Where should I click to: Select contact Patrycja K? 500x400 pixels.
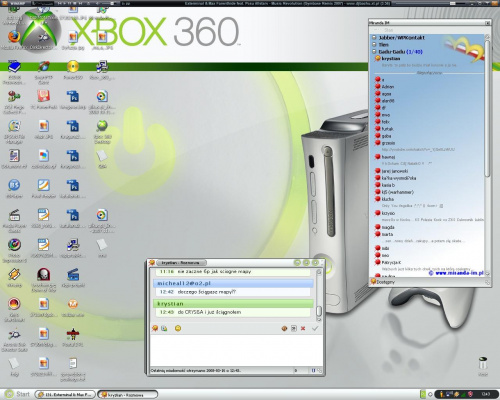(391, 262)
